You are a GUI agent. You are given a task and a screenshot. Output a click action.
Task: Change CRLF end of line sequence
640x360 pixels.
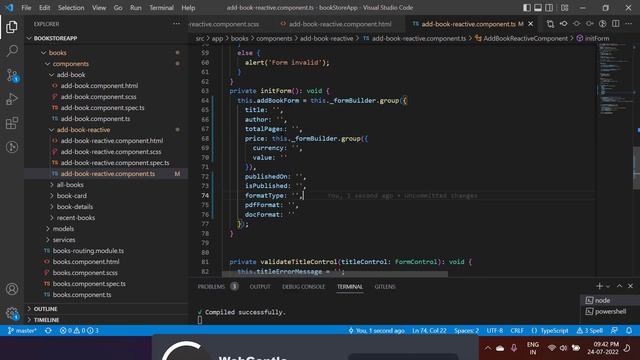click(x=517, y=331)
